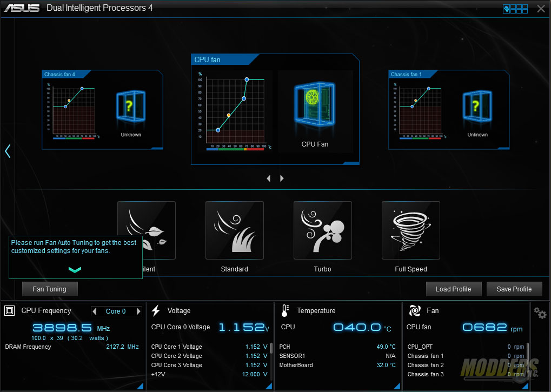Click the Fan panel fan icon
Viewport: 551px width, 392px height.
415,310
